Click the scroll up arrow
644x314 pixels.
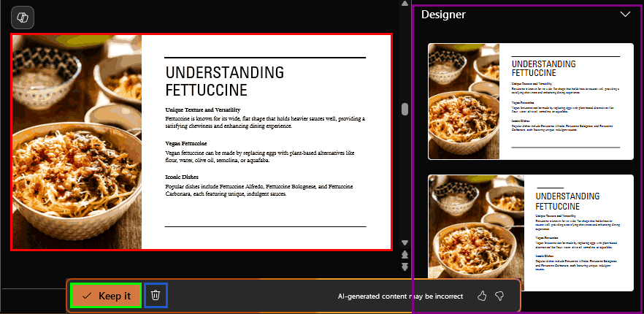[405, 4]
